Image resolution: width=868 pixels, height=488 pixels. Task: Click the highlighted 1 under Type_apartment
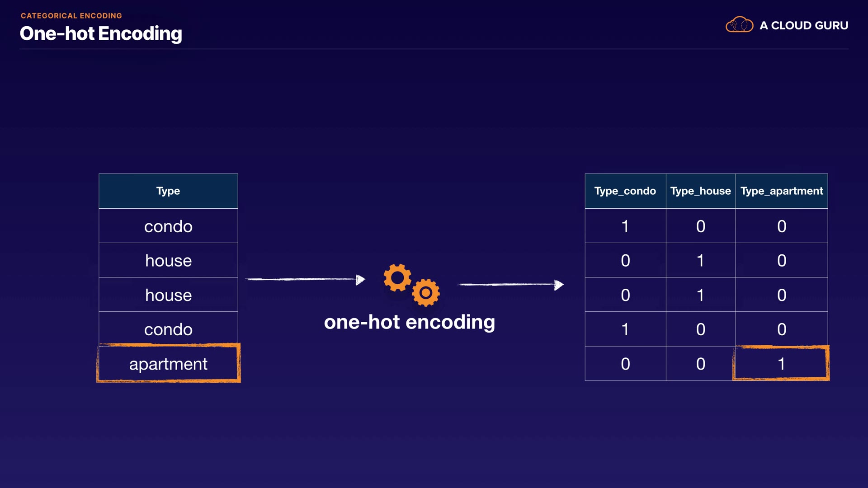tap(781, 364)
